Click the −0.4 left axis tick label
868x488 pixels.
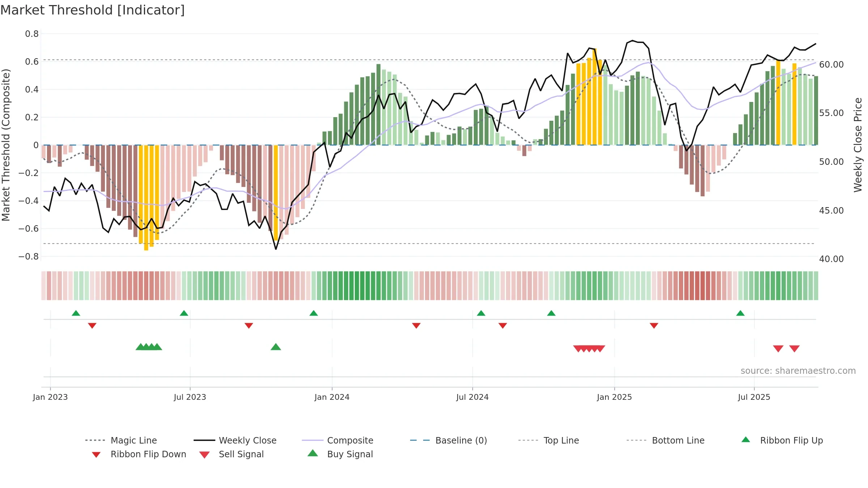pos(29,201)
